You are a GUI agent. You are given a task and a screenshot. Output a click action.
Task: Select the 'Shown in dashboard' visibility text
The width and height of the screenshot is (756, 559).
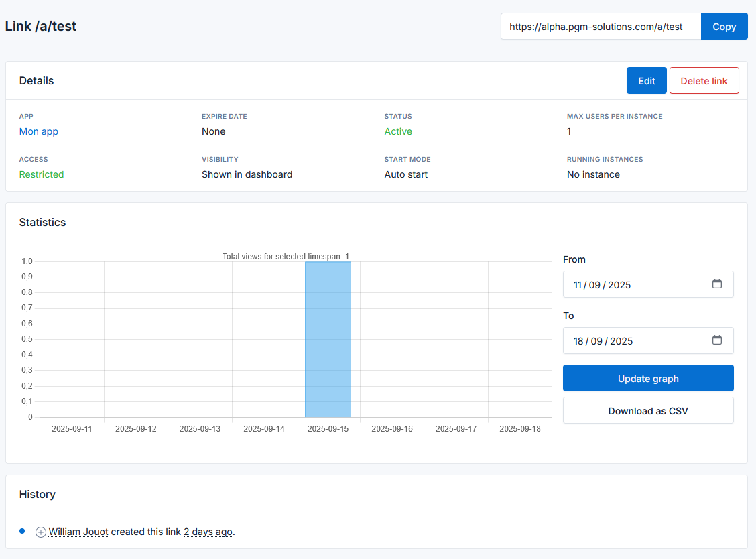click(247, 174)
